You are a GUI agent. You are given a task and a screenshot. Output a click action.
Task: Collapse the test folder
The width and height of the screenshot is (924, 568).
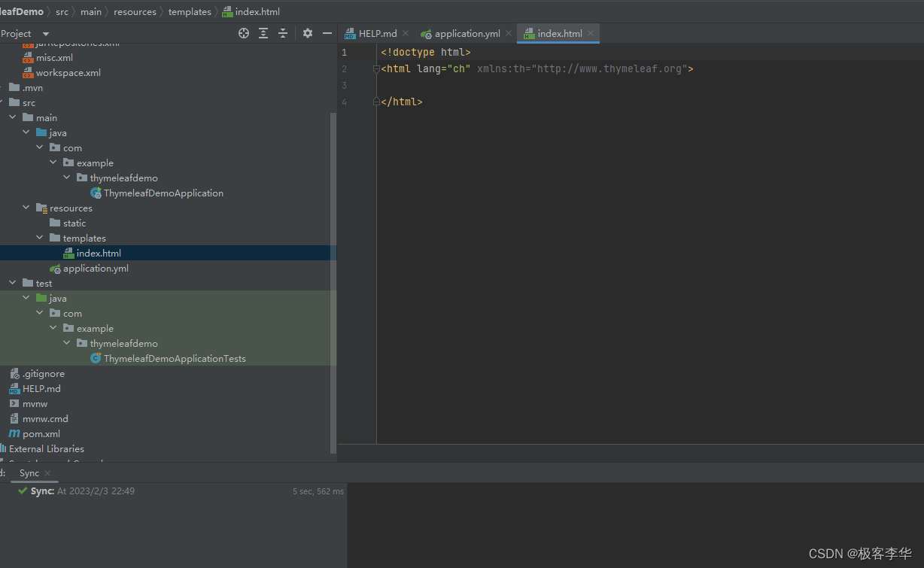click(13, 284)
